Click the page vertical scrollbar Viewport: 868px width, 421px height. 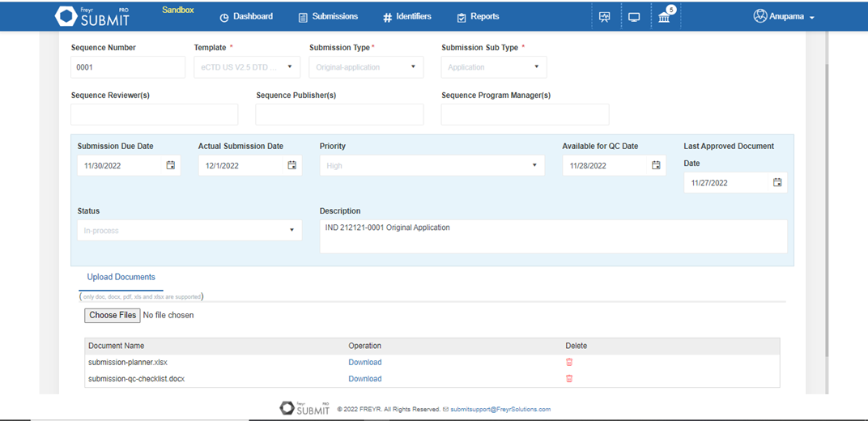(x=827, y=210)
